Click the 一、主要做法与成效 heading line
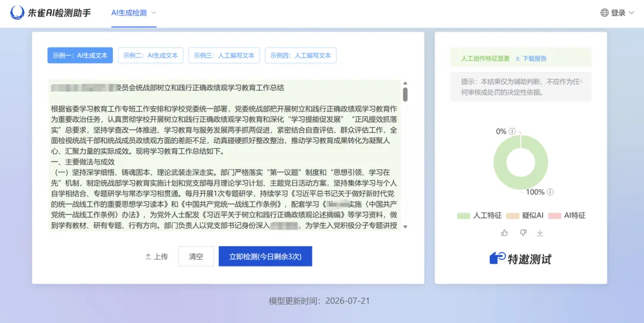Viewport: 644px width, 323px height. (x=83, y=161)
